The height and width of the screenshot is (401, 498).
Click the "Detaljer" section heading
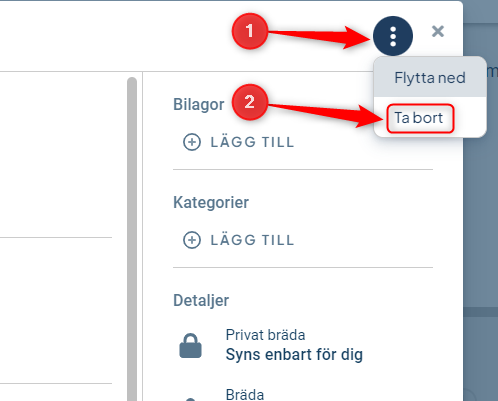(x=201, y=301)
